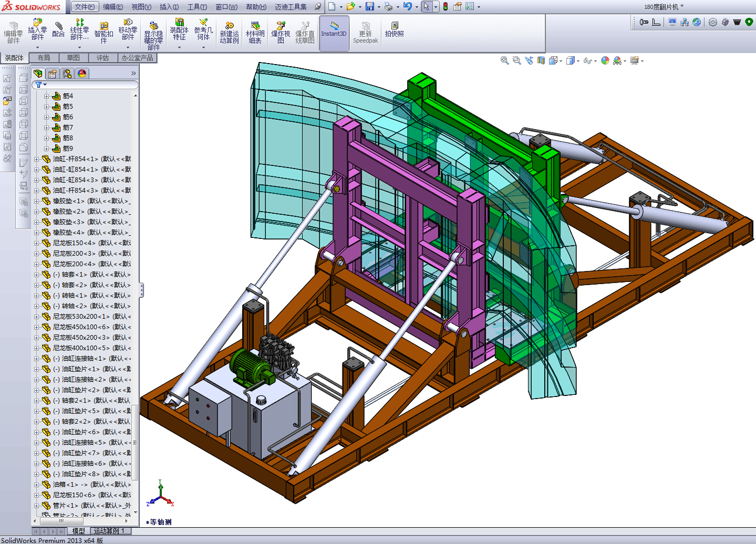Screen dimensions: 756x544
Task: Click the Exploded View (爆炸视图) tool
Action: (281, 33)
